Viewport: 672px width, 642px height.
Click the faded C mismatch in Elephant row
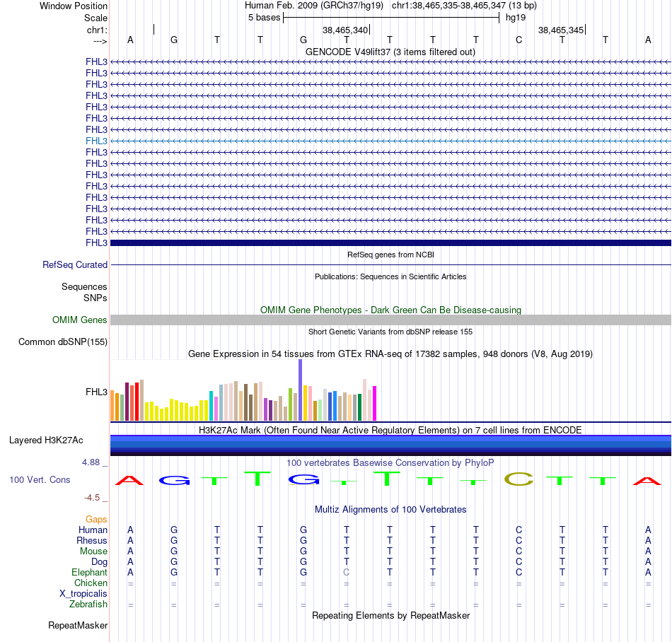347,573
